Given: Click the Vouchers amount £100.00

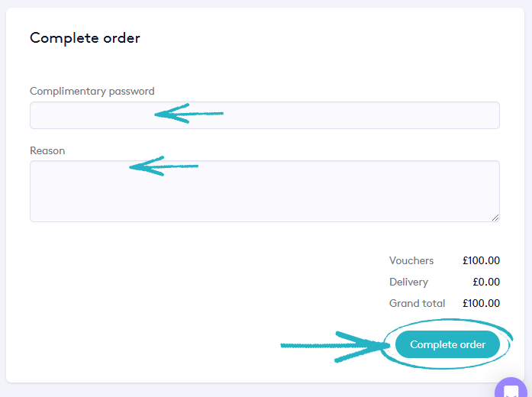Looking at the screenshot, I should (481, 261).
